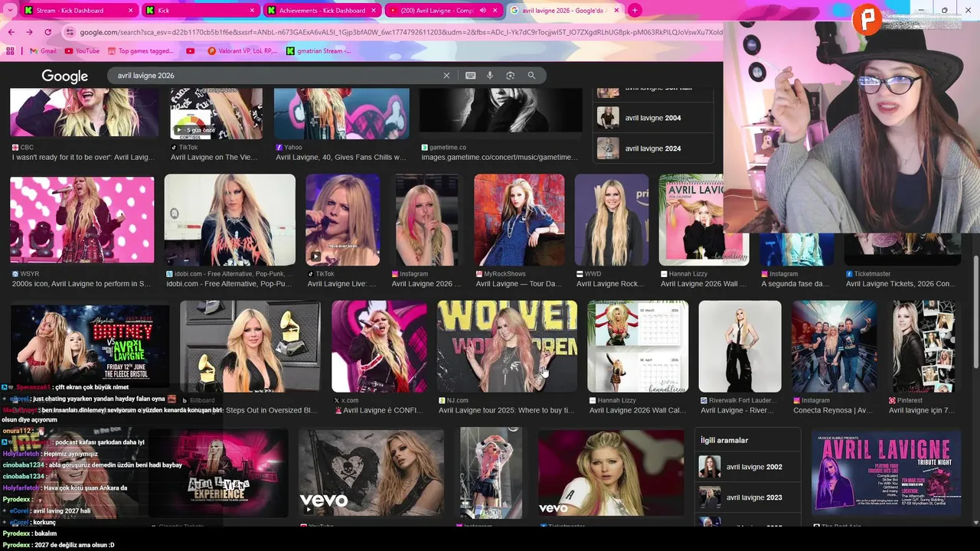Open Billboard Grammy trophies image thumbnail
Viewport: 980px width, 551px height.
pyautogui.click(x=250, y=346)
